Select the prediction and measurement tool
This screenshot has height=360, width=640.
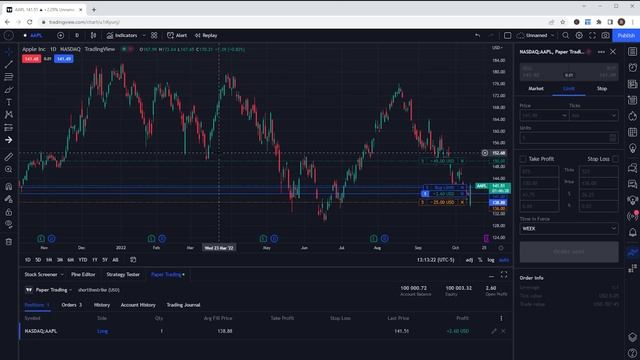point(9,128)
